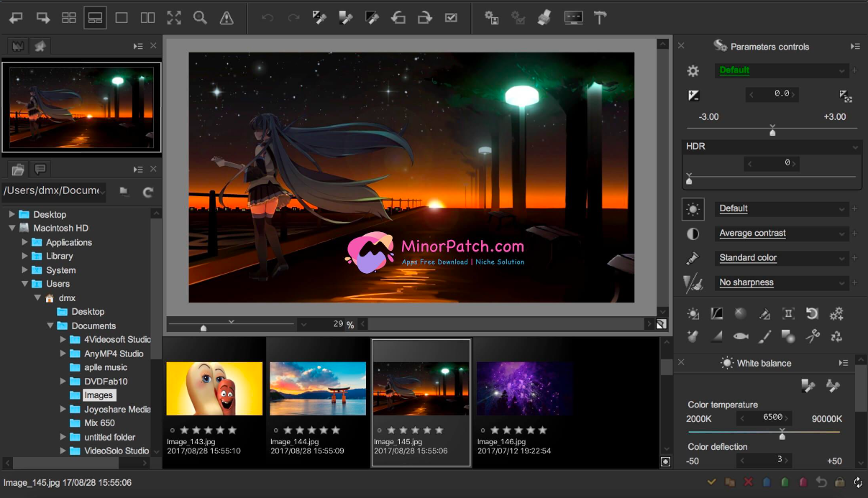Select the Images folder in the tree

[x=99, y=395]
